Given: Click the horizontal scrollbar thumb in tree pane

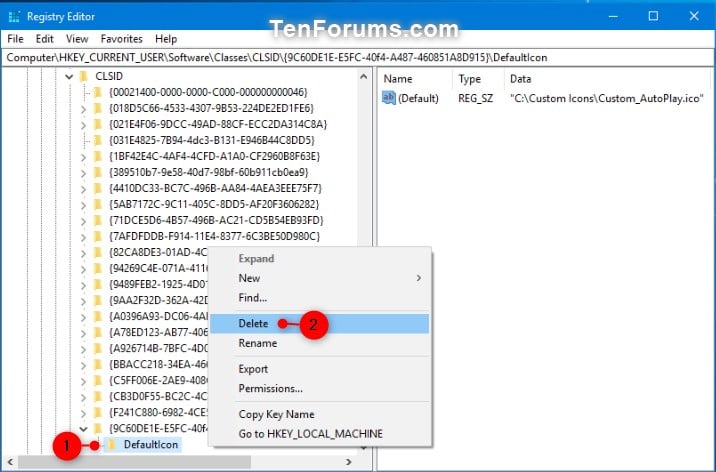Looking at the screenshot, I should pyautogui.click(x=134, y=462).
